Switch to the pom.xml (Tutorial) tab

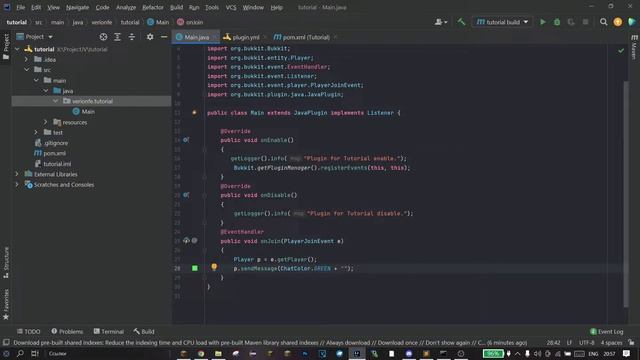pyautogui.click(x=305, y=37)
